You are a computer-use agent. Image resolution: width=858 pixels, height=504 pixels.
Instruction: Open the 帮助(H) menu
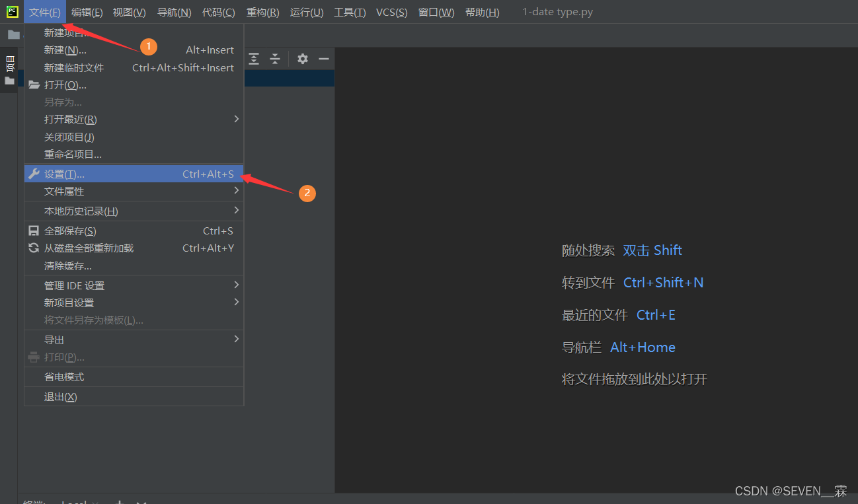pyautogui.click(x=482, y=12)
